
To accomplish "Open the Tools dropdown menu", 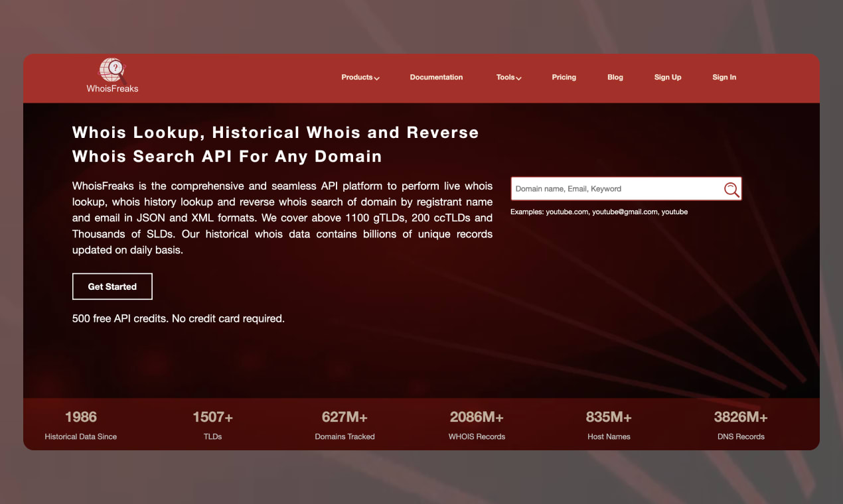I will pyautogui.click(x=505, y=78).
